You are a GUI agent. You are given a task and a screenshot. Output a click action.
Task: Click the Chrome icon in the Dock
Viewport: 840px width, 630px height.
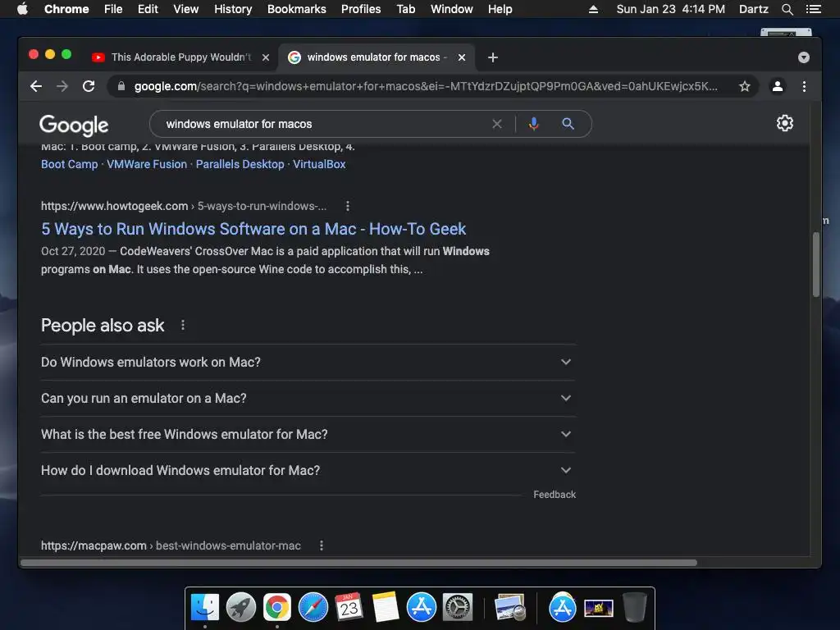click(277, 607)
